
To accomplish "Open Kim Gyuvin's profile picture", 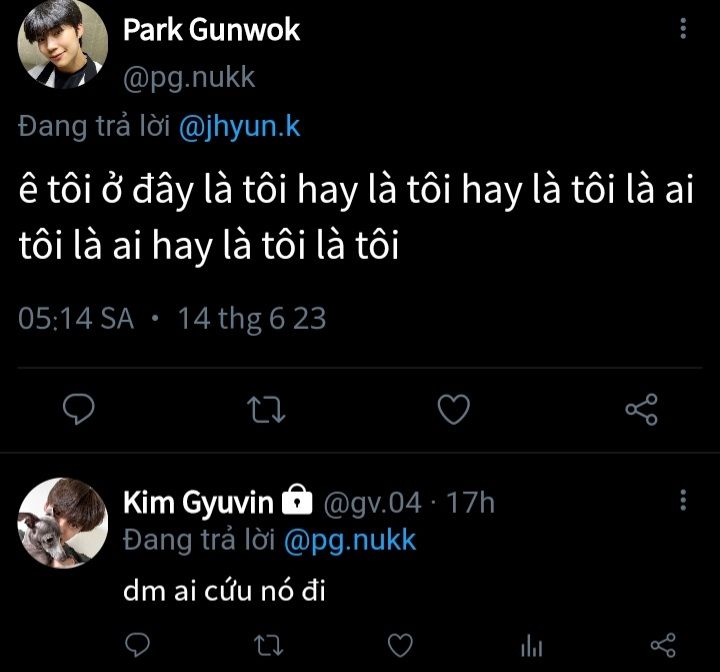I will [x=62, y=523].
